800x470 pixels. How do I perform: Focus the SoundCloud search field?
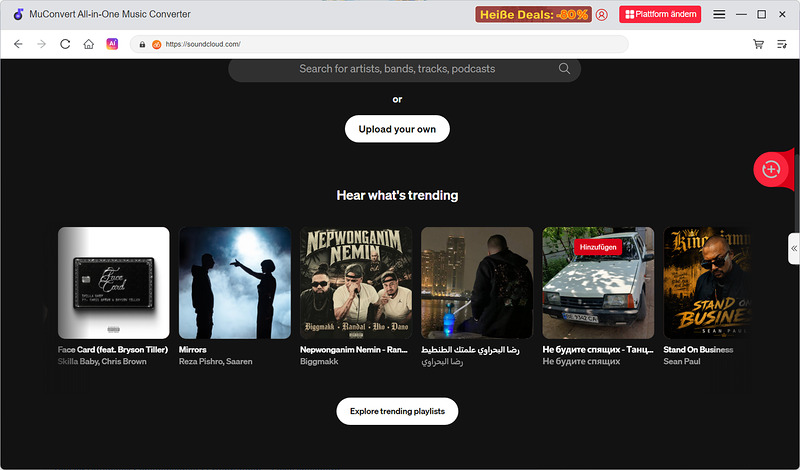404,69
